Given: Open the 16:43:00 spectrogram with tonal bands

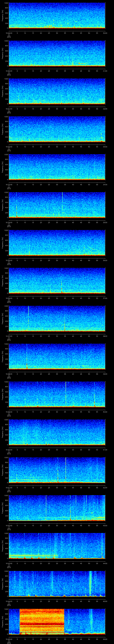Looking at the screenshot, I should coord(57,546).
